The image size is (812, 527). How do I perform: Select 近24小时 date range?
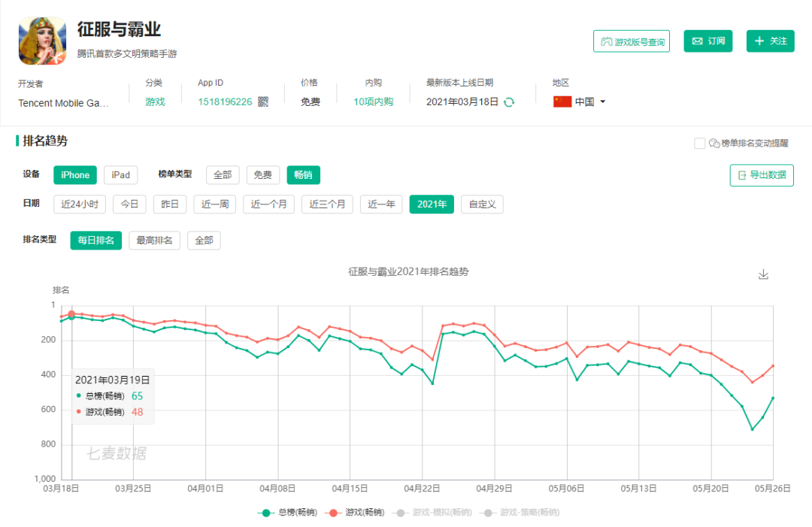(80, 204)
